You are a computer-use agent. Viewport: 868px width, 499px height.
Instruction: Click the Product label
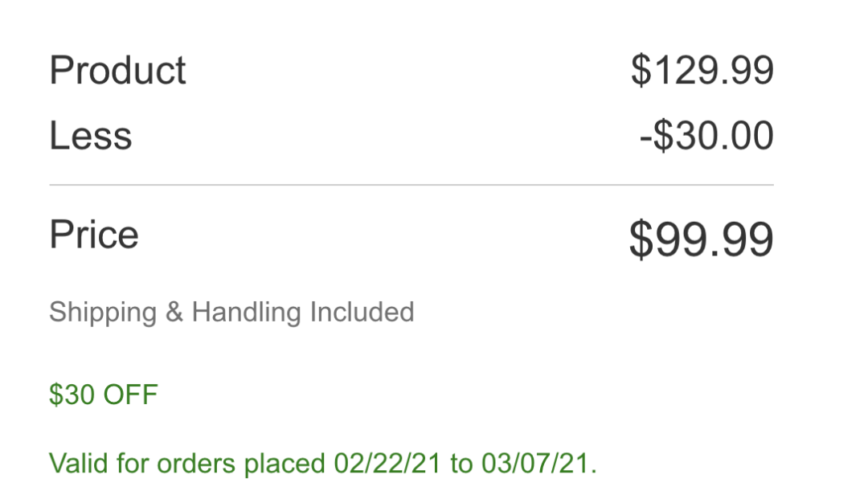(x=117, y=70)
